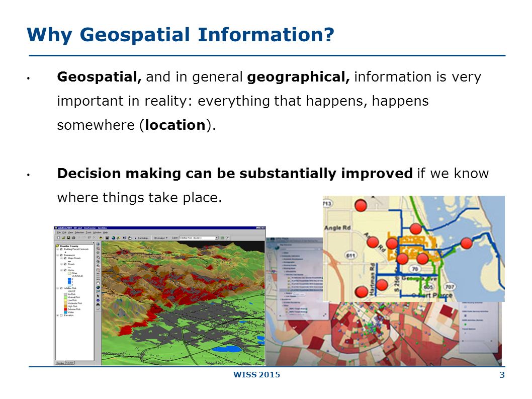Open the Window menu in ArcScene
The height and width of the screenshot is (399, 532).
point(97,232)
